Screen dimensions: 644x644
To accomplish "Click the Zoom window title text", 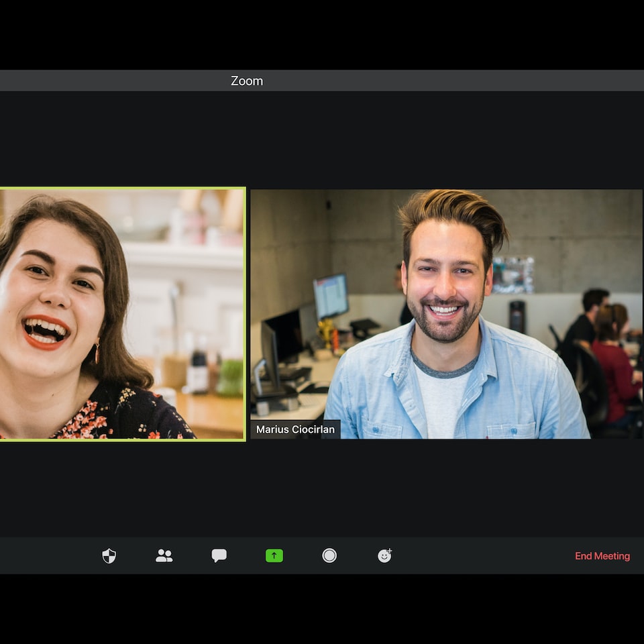I will (247, 80).
